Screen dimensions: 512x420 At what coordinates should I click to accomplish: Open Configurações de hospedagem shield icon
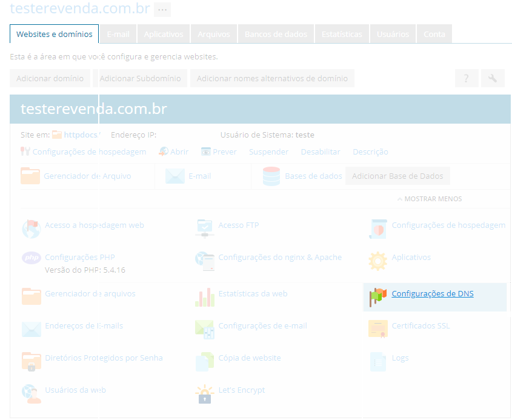click(378, 228)
